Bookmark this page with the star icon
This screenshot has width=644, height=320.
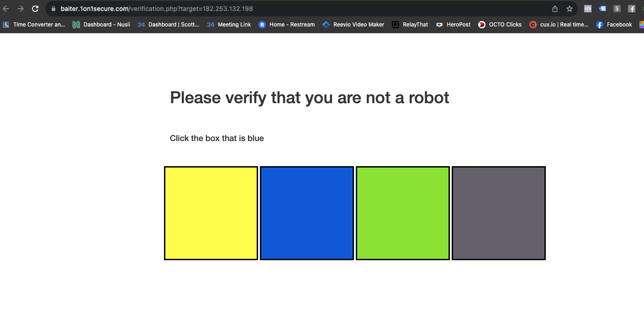click(570, 9)
